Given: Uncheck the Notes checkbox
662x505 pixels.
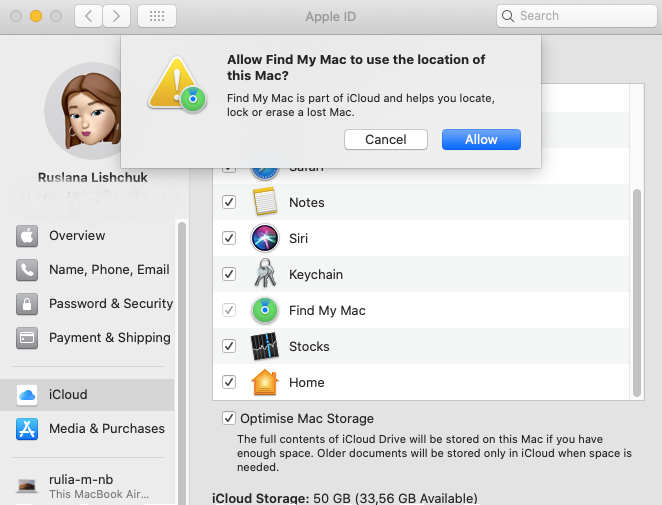Looking at the screenshot, I should [229, 202].
